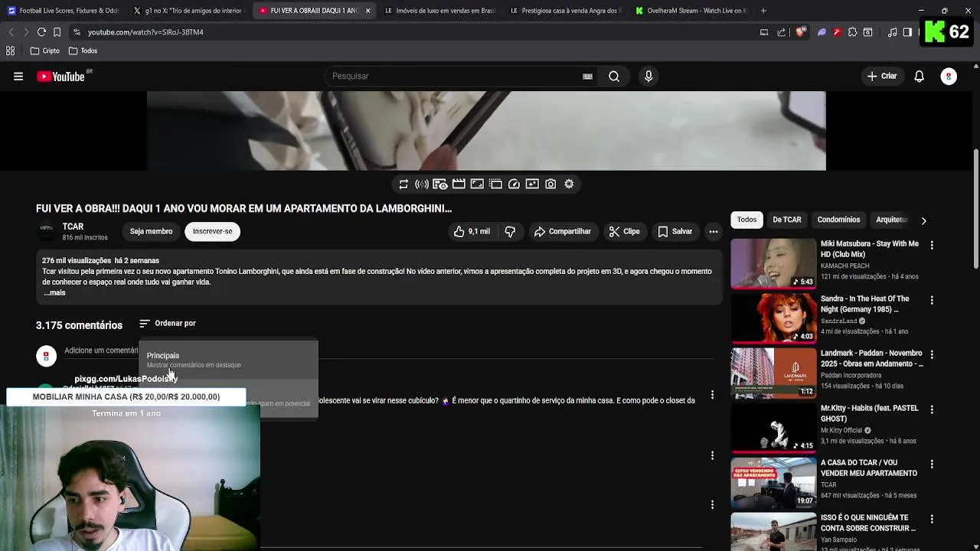Image resolution: width=980 pixels, height=551 pixels.
Task: Open options for Miki Matsubara video
Action: coord(932,245)
